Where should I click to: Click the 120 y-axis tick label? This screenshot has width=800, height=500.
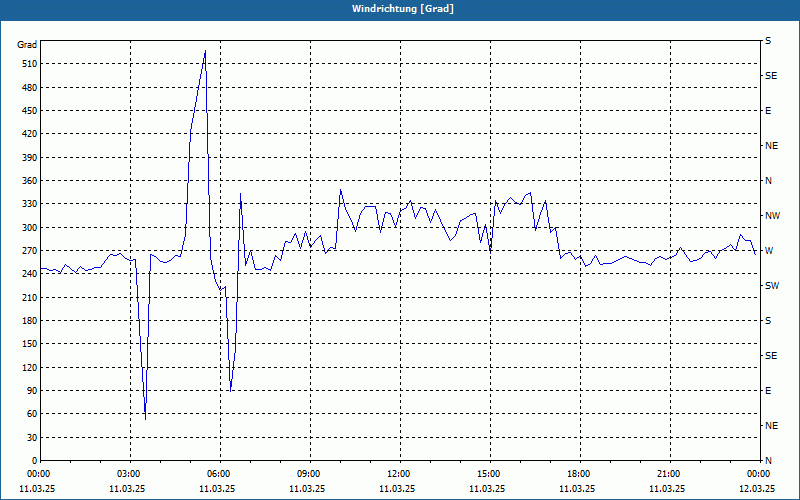(x=30, y=367)
